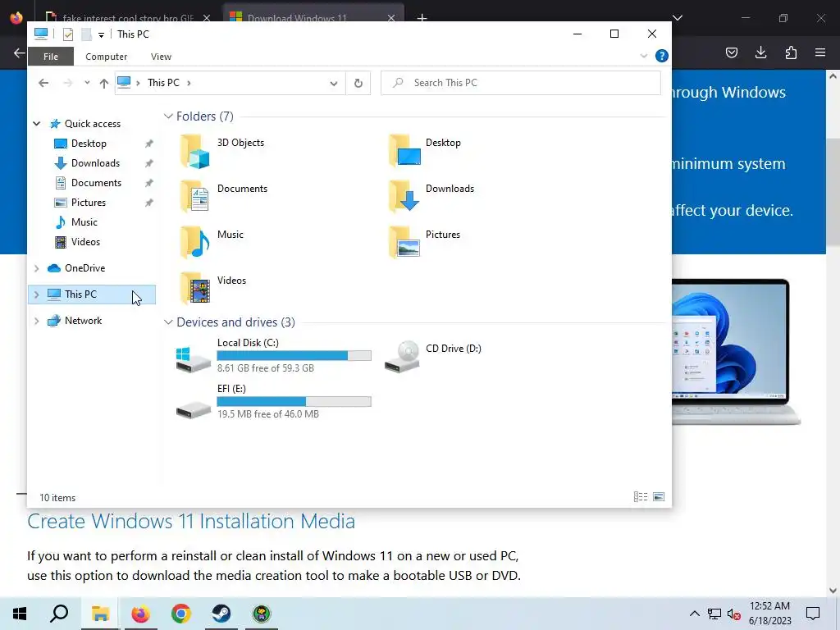Screen dimensions: 840x630
Task: Select Desktop under Quick access
Action: 89,144
